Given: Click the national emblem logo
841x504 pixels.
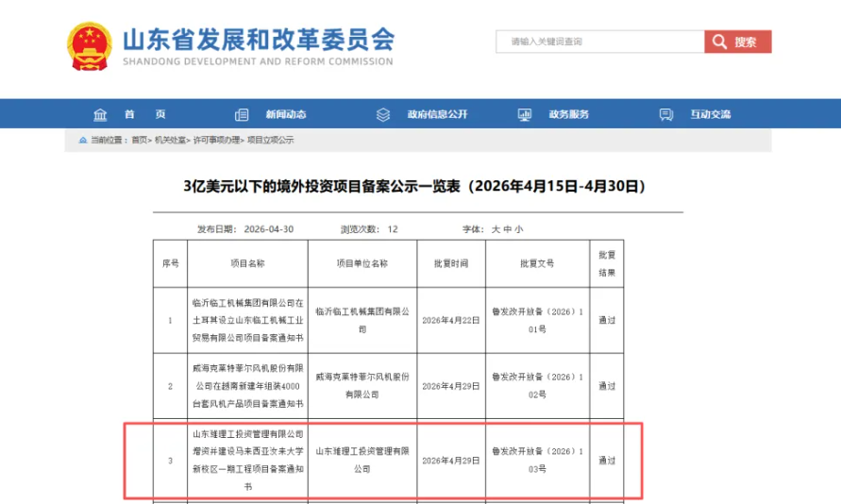Looking at the screenshot, I should (90, 46).
